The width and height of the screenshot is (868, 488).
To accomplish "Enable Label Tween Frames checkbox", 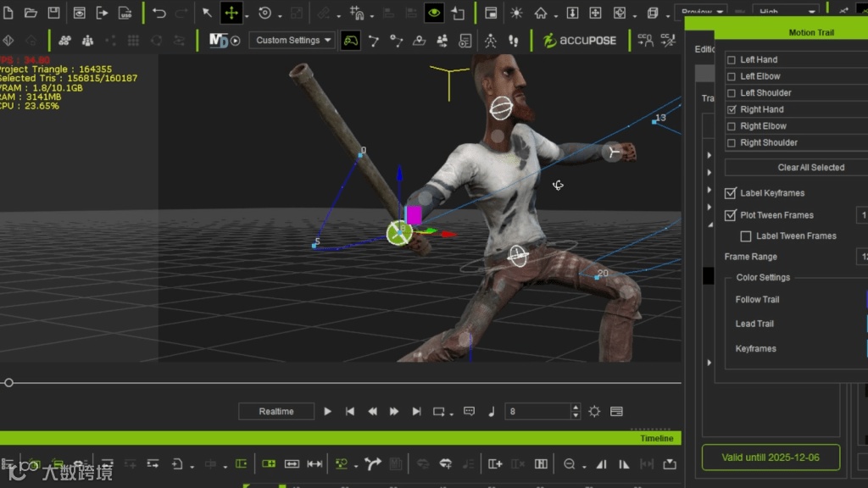I will [x=746, y=236].
